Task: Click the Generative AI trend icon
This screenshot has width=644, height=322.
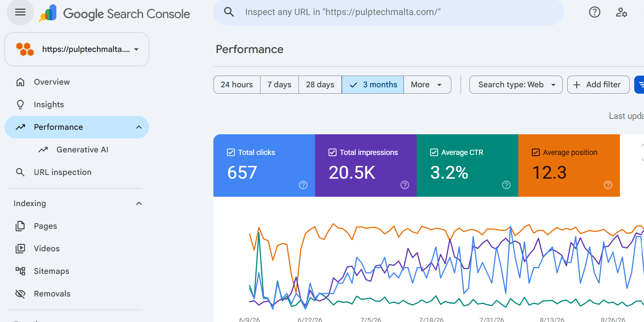Action: 43,150
